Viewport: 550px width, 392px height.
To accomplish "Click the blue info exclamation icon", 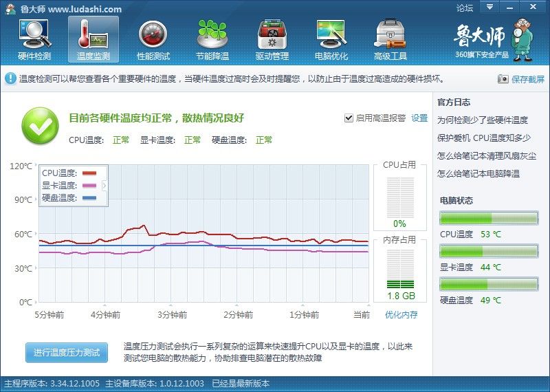I will pyautogui.click(x=10, y=78).
